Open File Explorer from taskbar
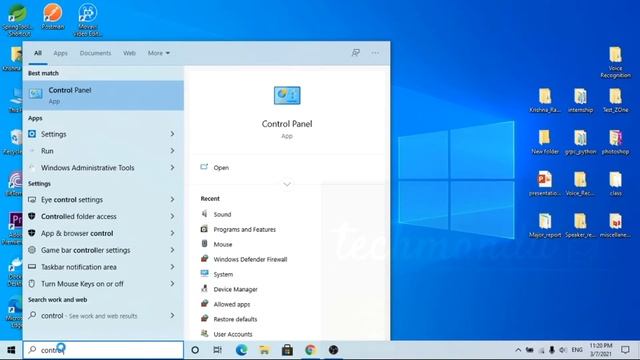Image resolution: width=640 pixels, height=360 pixels. (264, 350)
